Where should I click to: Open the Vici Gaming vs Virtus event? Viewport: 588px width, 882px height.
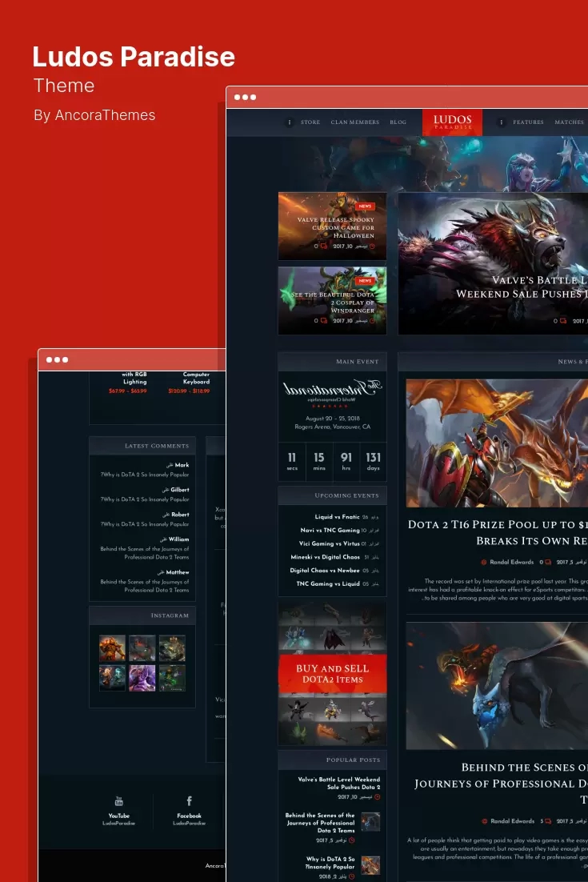[329, 543]
